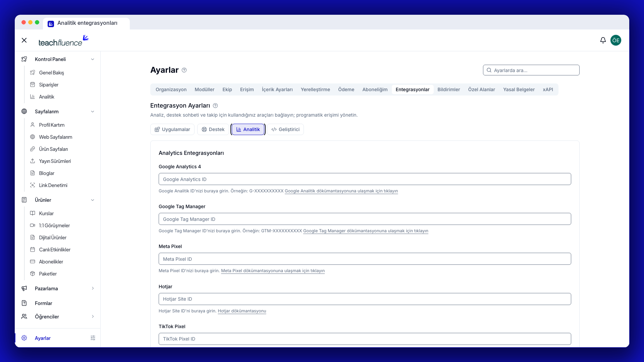
Task: Open the Bildirimler settings tab
Action: pos(448,89)
